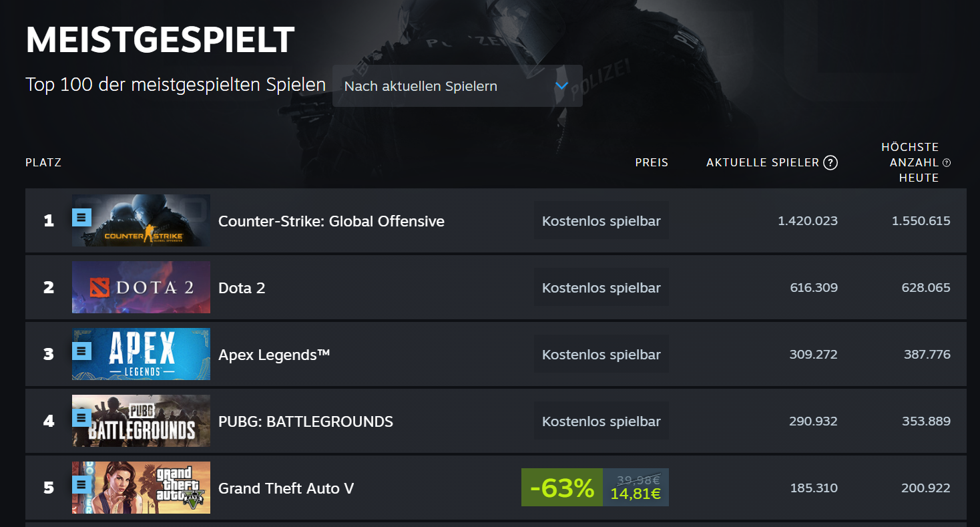Click wishlist icon on Counter-Strike thumbnail
This screenshot has width=980, height=527.
point(81,217)
